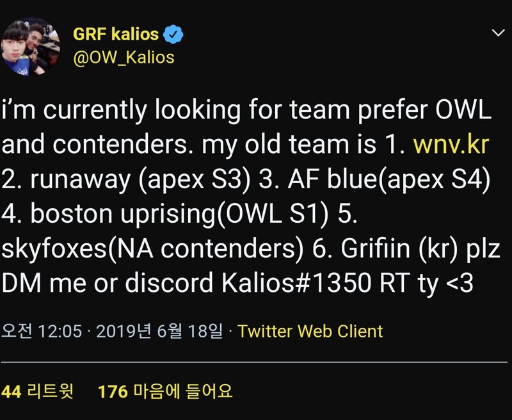Viewport: 512px width, 420px height.
Task: Click the 2019년 6월 18일 date
Action: point(159,331)
